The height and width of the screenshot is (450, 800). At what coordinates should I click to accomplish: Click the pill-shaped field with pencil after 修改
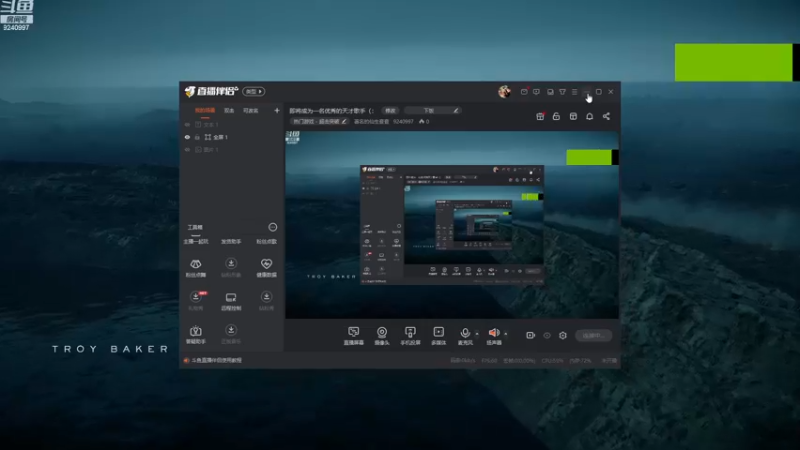(432, 110)
